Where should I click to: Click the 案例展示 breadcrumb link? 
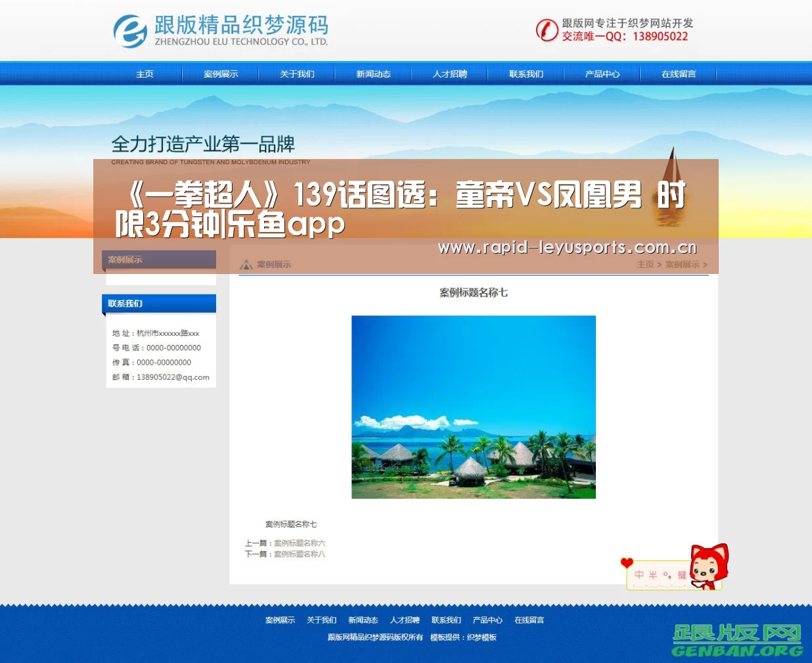click(x=682, y=264)
